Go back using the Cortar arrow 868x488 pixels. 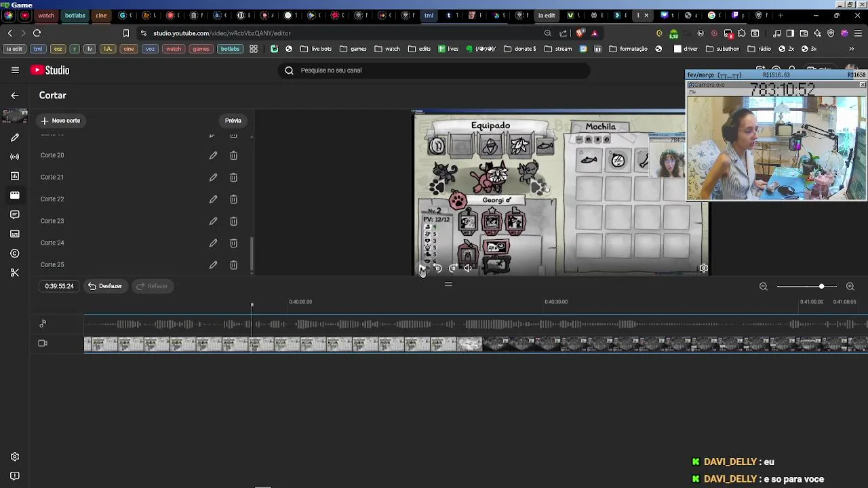15,96
